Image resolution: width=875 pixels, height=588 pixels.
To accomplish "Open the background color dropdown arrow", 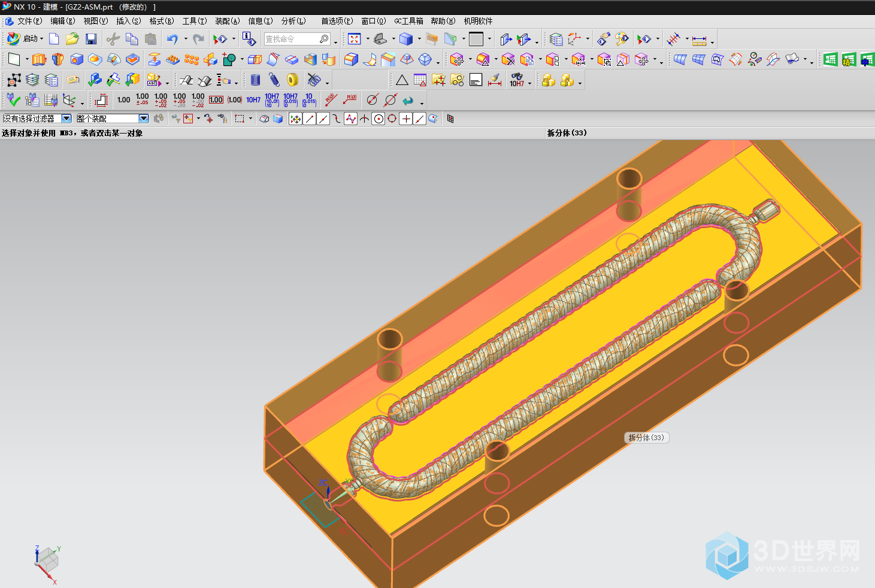I will [x=489, y=39].
